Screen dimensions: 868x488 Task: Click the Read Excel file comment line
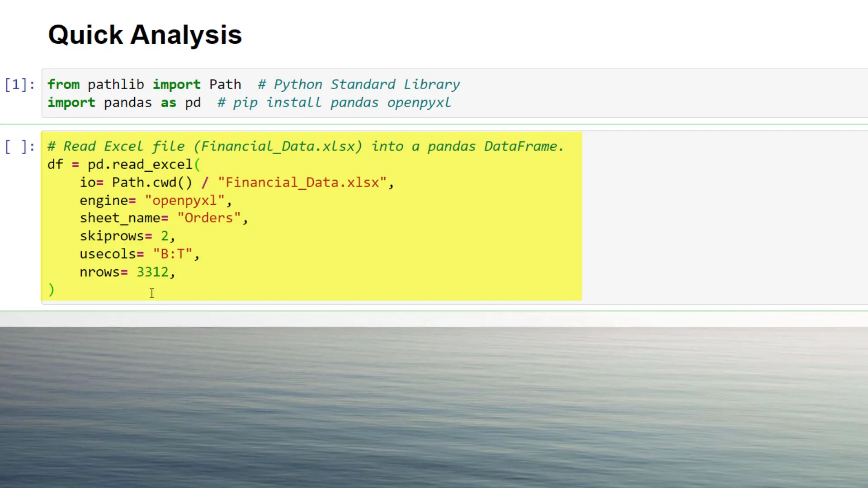point(305,146)
